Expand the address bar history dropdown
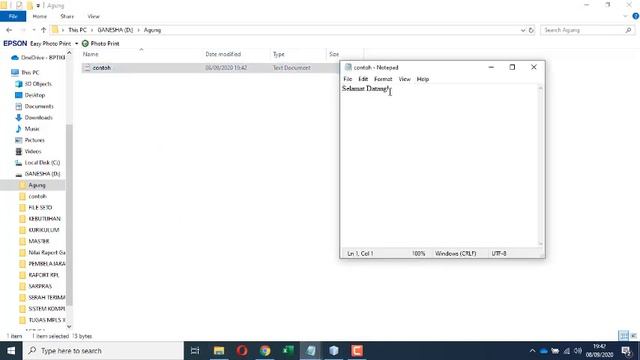The width and height of the screenshot is (640, 360). coord(523,30)
